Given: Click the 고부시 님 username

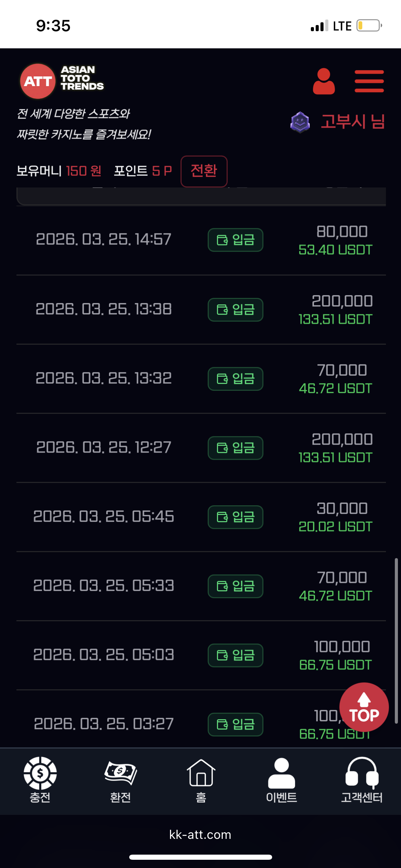Looking at the screenshot, I should point(352,122).
